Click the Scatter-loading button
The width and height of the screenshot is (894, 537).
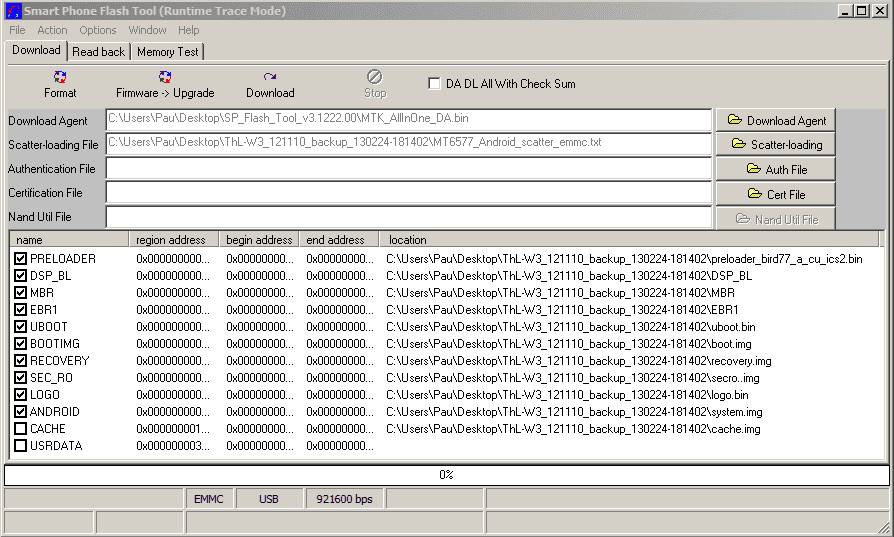tap(775, 145)
